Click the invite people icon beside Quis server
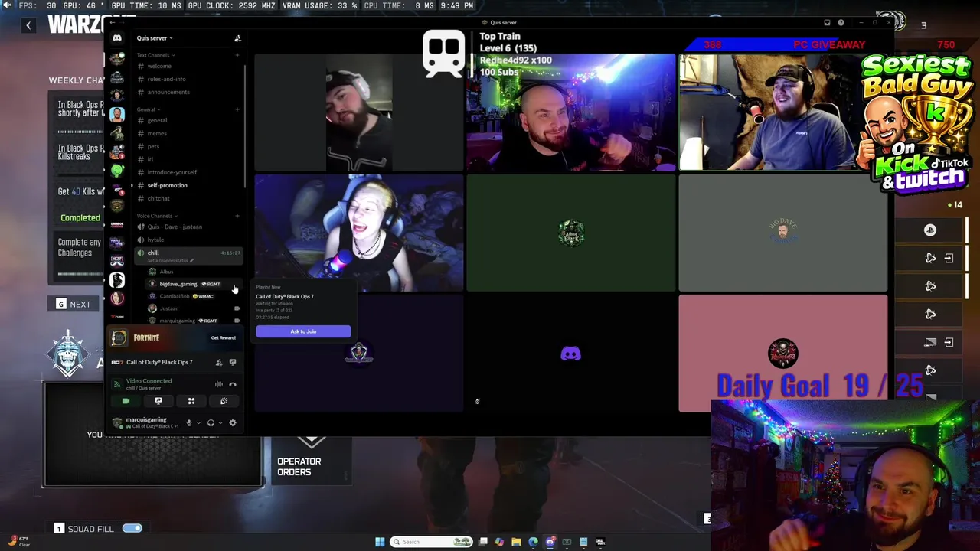The height and width of the screenshot is (551, 980). point(237,38)
